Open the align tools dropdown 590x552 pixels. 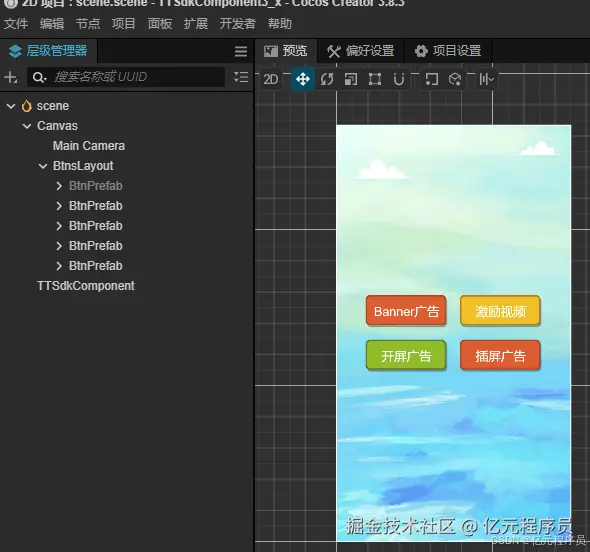(486, 79)
